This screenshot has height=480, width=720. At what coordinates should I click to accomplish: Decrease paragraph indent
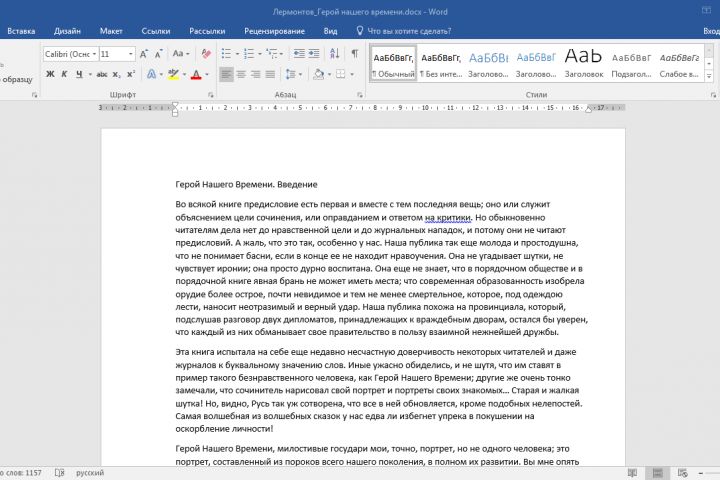[299, 54]
